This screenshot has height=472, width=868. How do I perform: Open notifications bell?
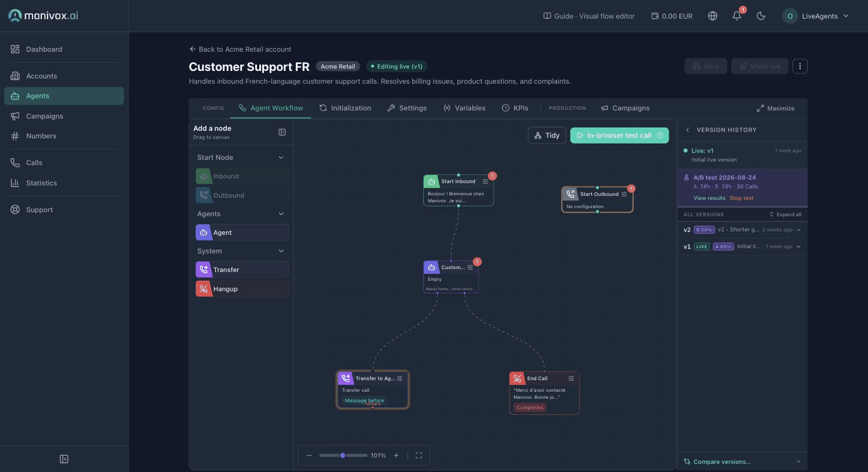(737, 16)
